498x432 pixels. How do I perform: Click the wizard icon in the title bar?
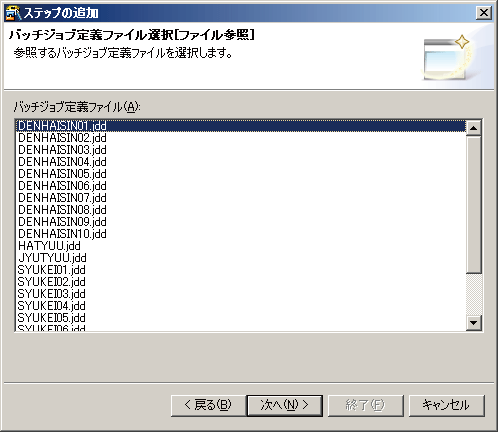click(x=13, y=13)
